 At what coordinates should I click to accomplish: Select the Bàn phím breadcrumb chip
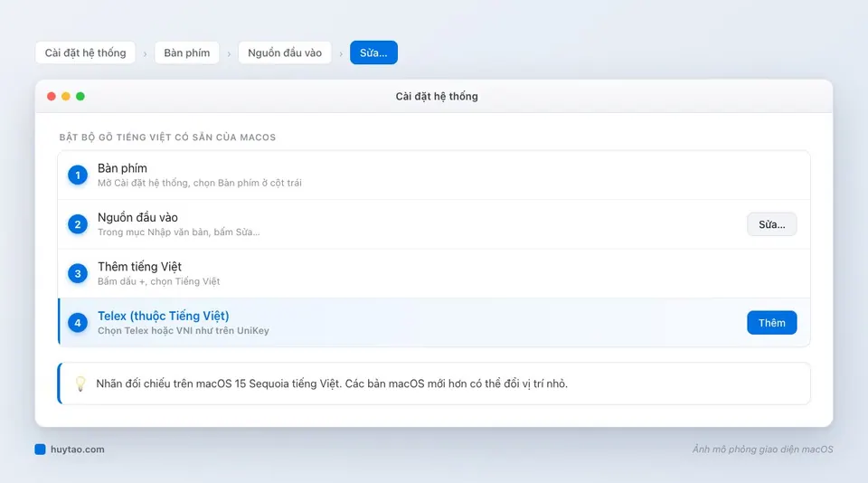187,52
